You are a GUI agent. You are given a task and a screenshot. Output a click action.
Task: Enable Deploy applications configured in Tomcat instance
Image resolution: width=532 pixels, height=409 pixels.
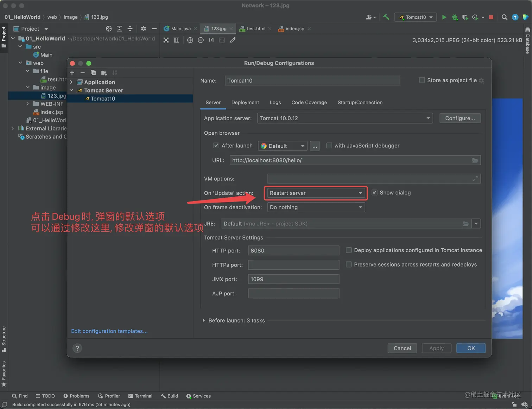(349, 250)
